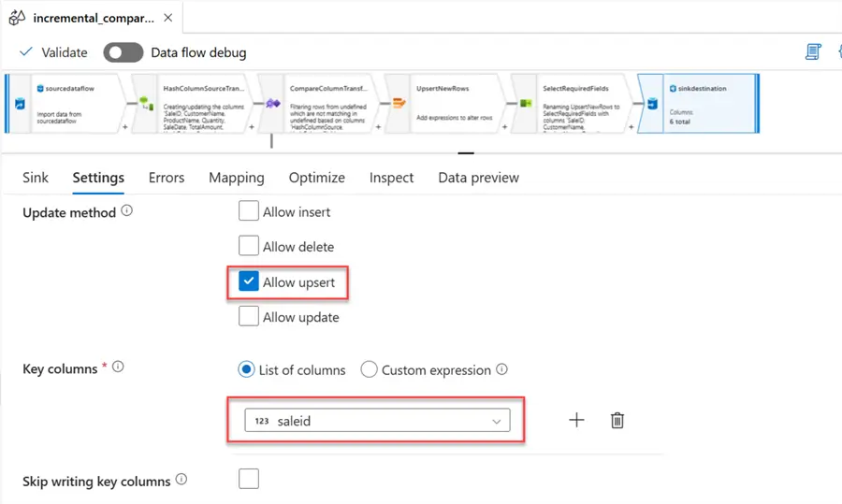The width and height of the screenshot is (842, 504).
Task: Enable the Allow insert checkbox
Action: coord(249,212)
